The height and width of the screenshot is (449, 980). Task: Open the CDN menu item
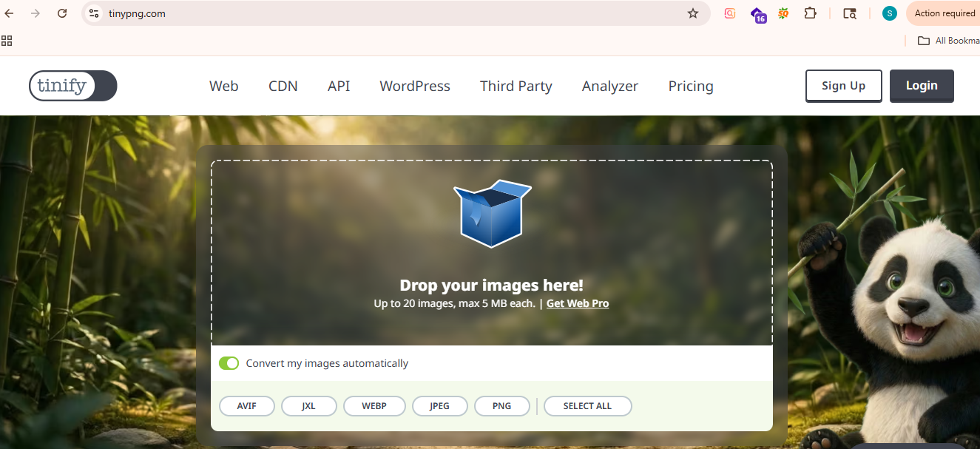(283, 86)
